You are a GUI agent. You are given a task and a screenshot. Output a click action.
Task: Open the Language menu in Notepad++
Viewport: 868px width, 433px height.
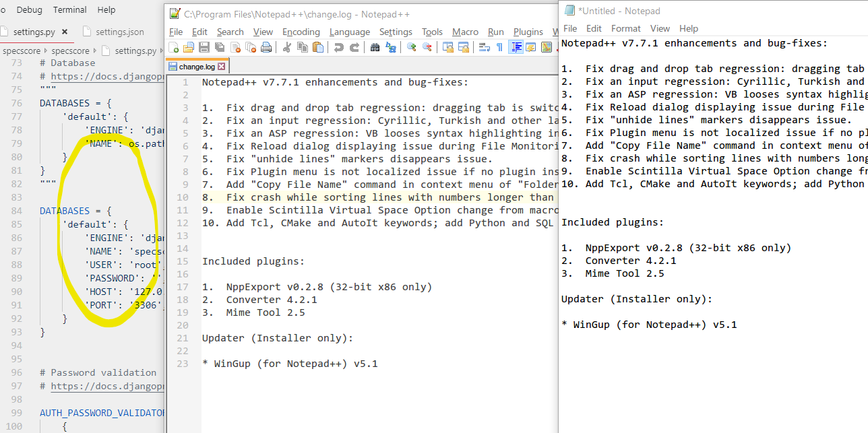(x=350, y=32)
